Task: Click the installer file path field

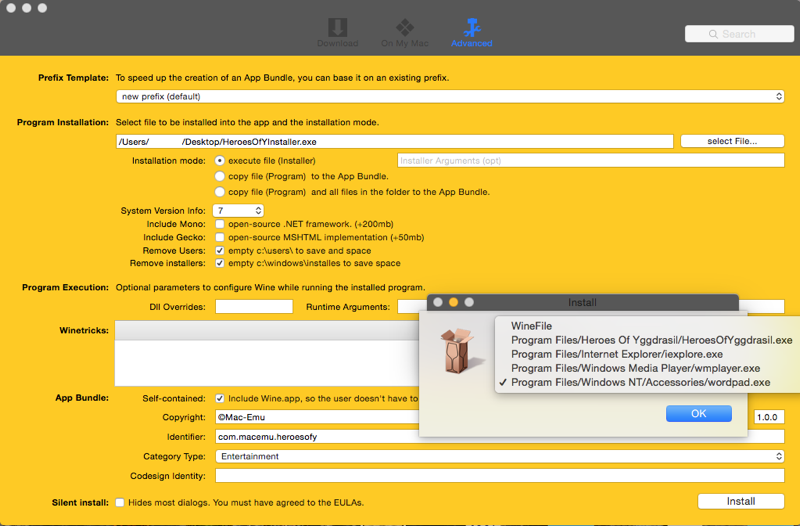Action: coord(394,142)
